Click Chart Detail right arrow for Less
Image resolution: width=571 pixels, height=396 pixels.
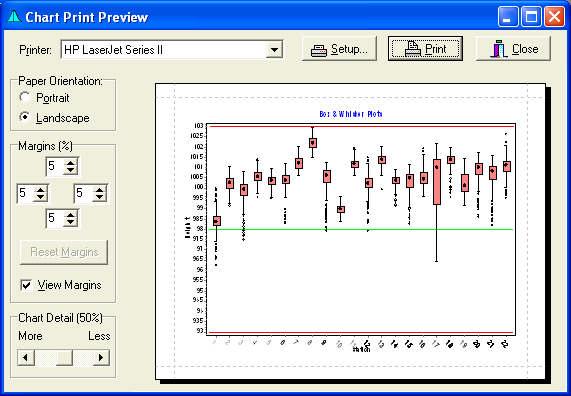coord(101,357)
